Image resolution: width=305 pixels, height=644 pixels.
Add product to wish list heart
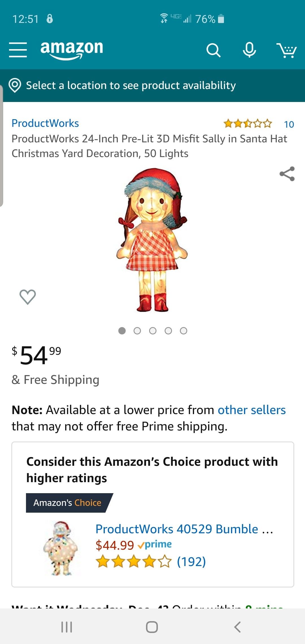(28, 297)
